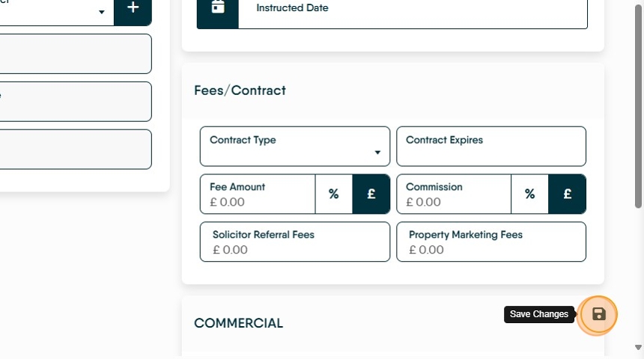The image size is (644, 359).
Task: Click the Save Changes floppy disk icon
Action: pyautogui.click(x=598, y=315)
